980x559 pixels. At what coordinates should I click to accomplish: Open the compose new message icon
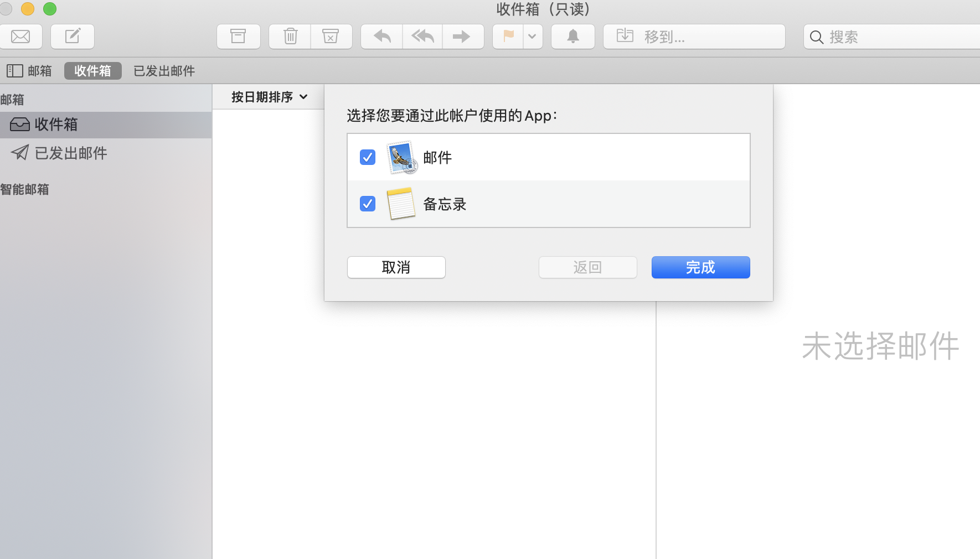73,37
